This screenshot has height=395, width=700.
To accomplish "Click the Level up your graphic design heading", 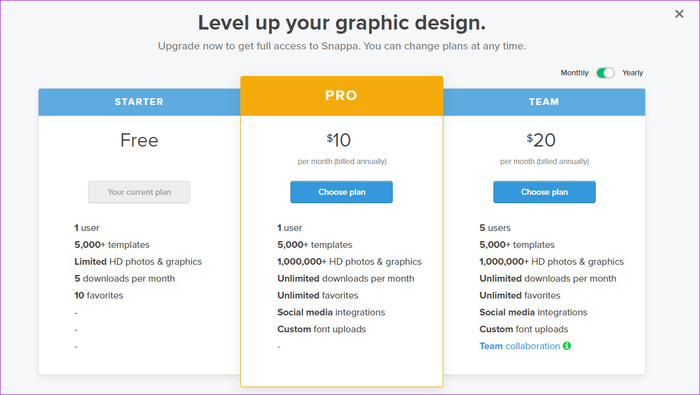I will pyautogui.click(x=342, y=23).
